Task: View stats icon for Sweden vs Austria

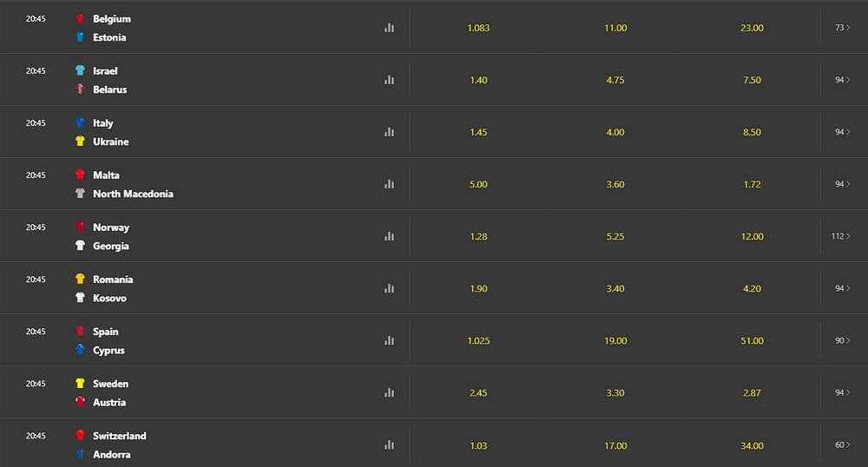Action: [389, 392]
